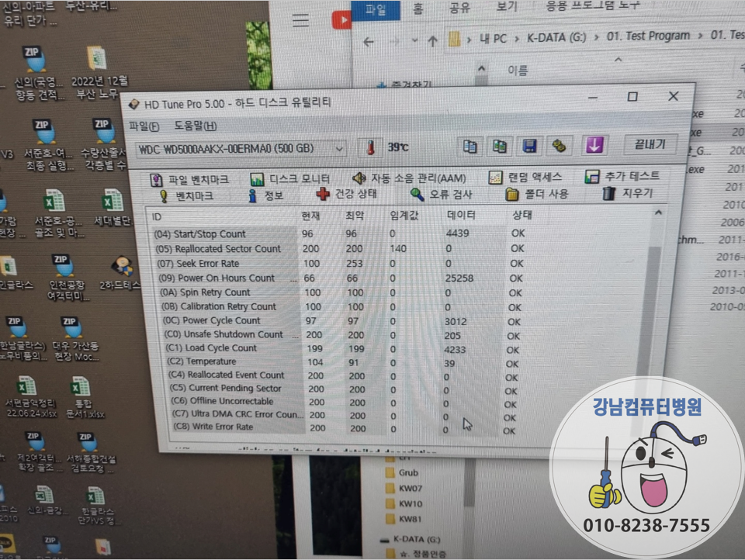Click the SMART list scroll-up arrow
745x560 pixels.
(658, 213)
